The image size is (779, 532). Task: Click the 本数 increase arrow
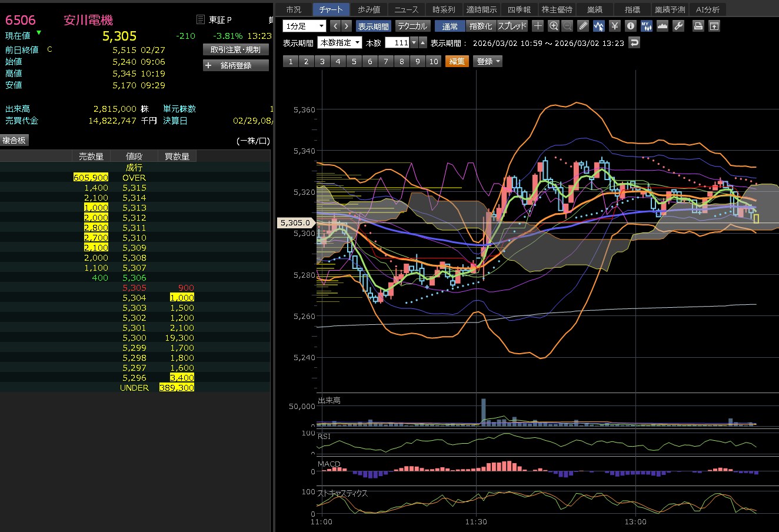point(422,43)
